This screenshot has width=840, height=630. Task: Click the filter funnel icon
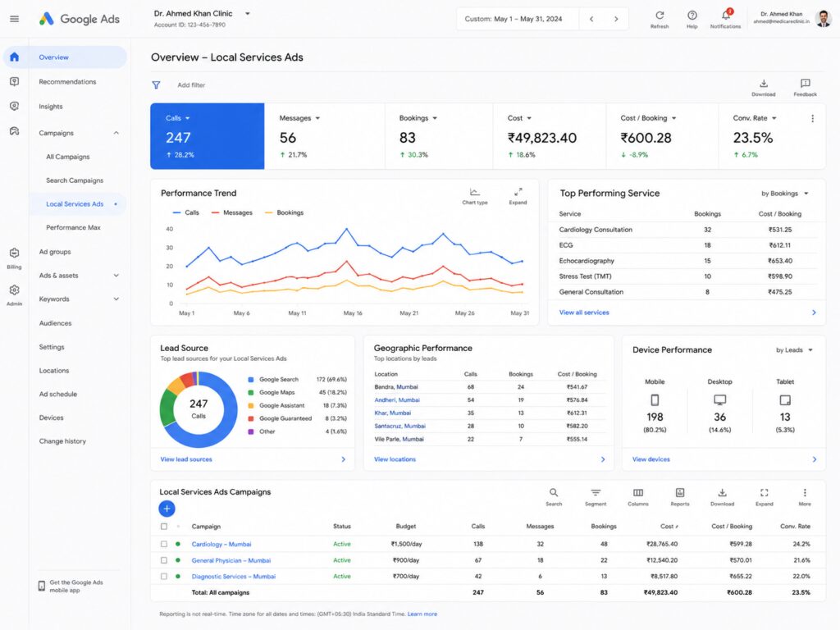[156, 84]
